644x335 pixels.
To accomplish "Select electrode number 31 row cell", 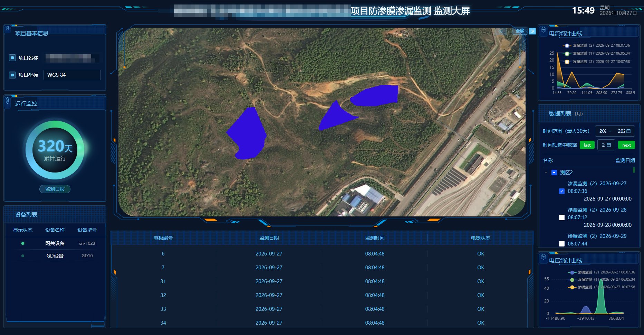I will [163, 281].
